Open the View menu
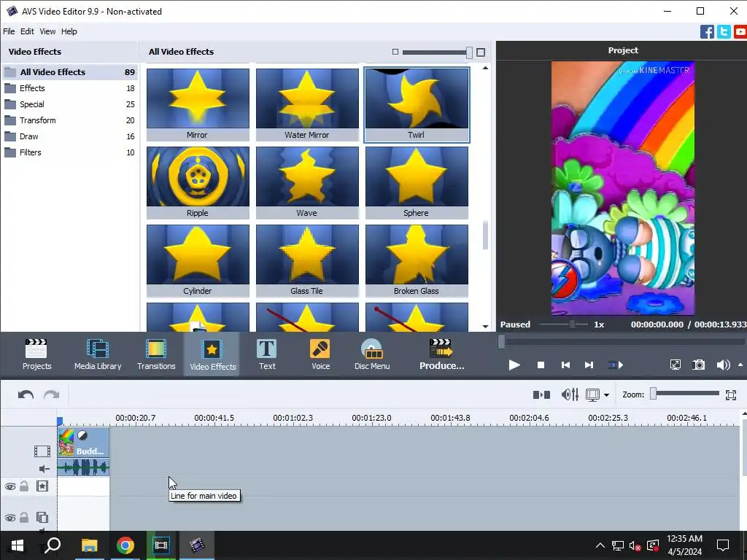Viewport: 747px width, 560px height. (x=47, y=31)
